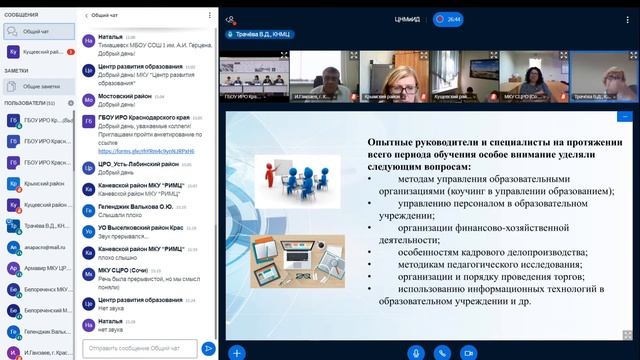
Task: Click МКУ СЦРО (Сочи) chat avatar
Action: tap(89, 274)
